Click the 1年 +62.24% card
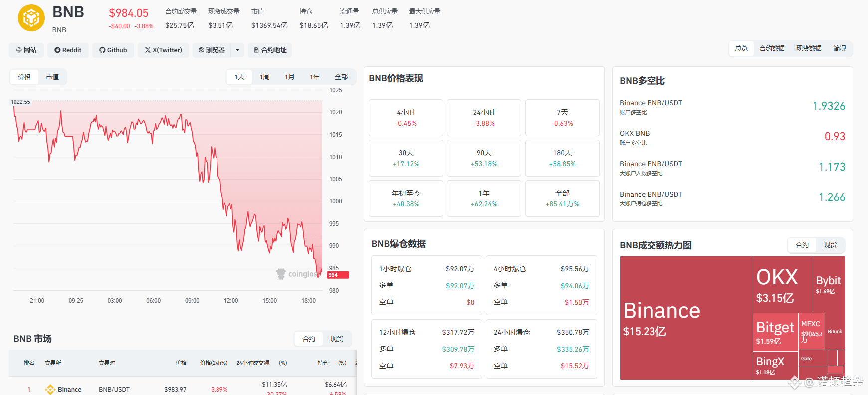 pyautogui.click(x=484, y=198)
